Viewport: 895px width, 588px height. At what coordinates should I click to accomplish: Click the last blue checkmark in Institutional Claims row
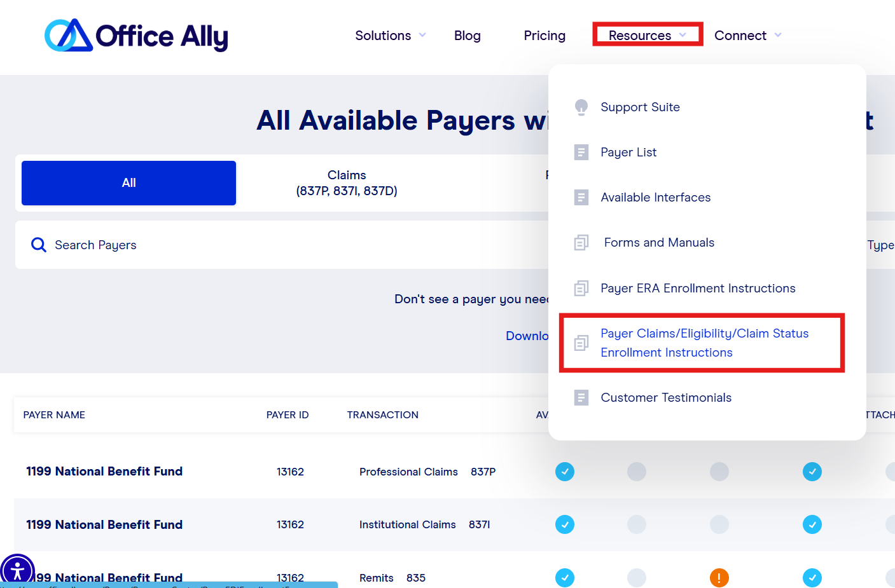(812, 524)
